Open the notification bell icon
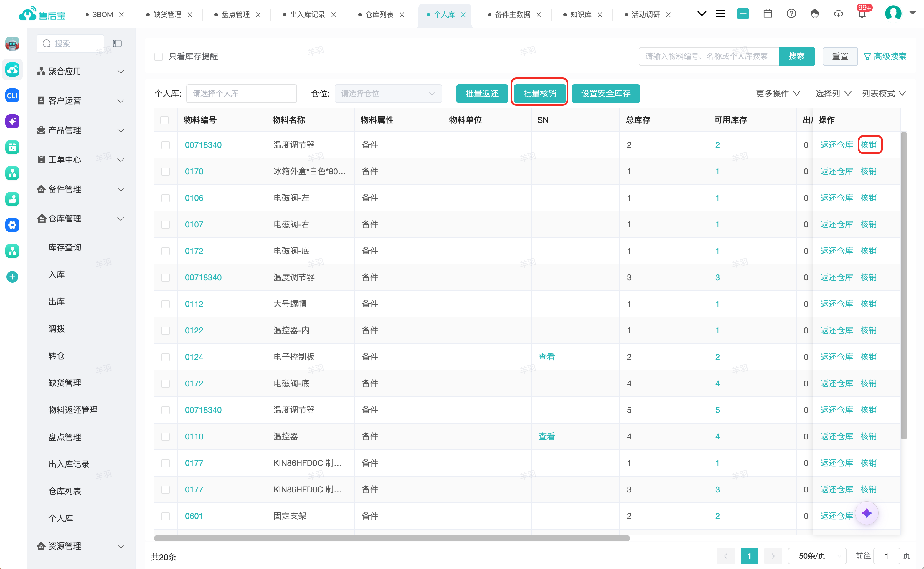The height and width of the screenshot is (569, 924). (x=862, y=14)
